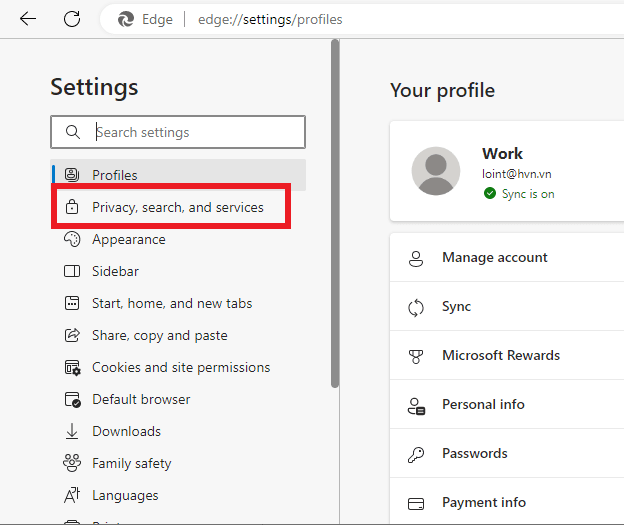Open Personal info

tap(507, 404)
